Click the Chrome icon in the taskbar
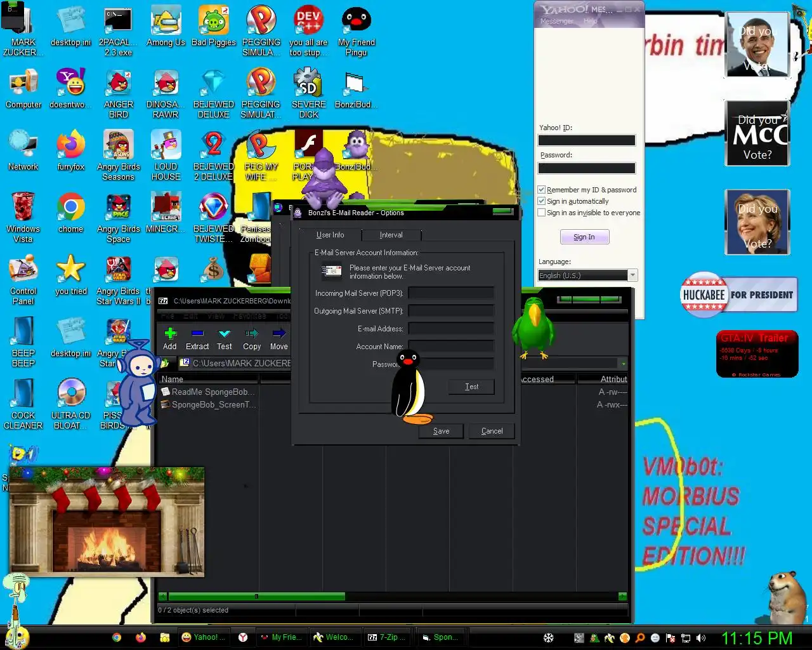Screen dimensions: 812x650 click(x=117, y=637)
